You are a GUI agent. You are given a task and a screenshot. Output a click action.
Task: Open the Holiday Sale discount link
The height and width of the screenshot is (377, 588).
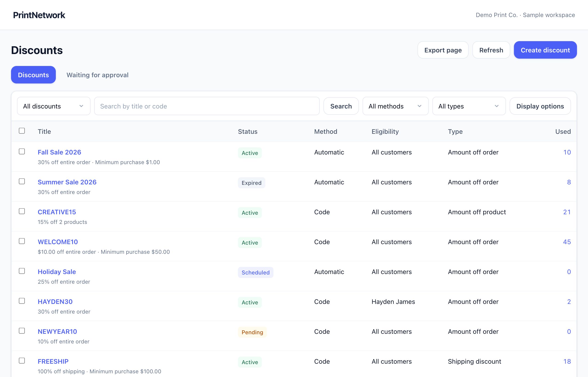pos(57,272)
